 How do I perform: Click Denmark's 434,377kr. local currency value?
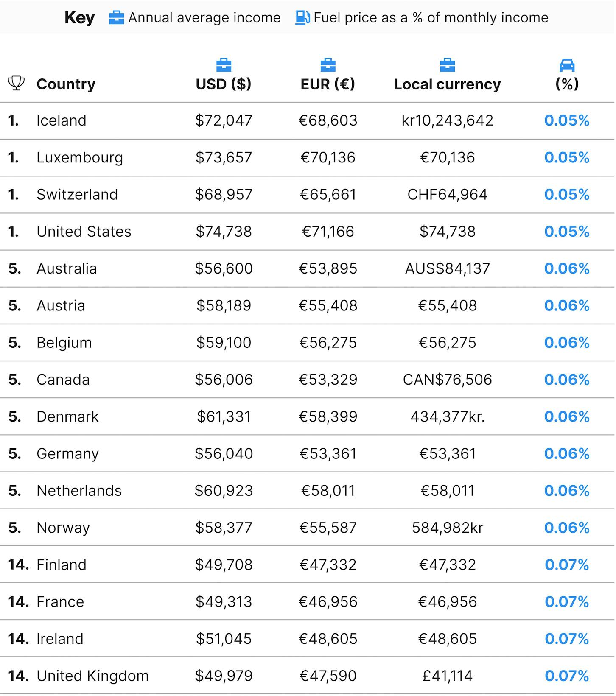pos(448,416)
